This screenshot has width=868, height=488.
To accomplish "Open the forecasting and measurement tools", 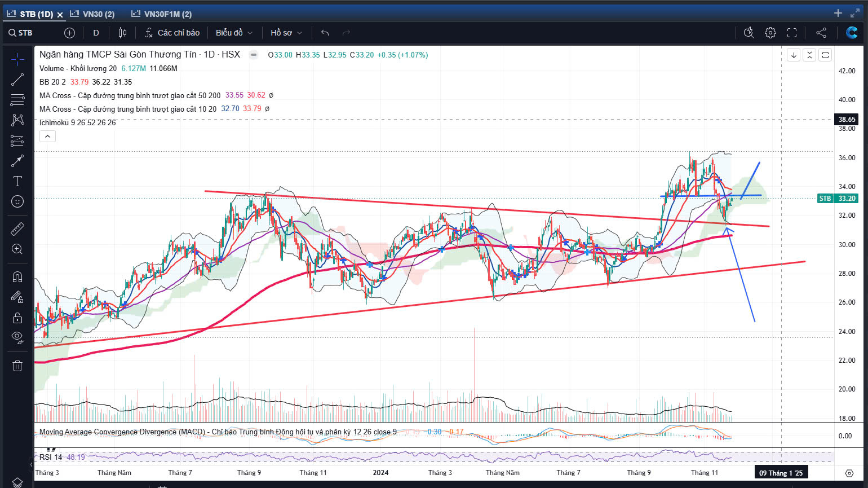I will click(x=17, y=140).
